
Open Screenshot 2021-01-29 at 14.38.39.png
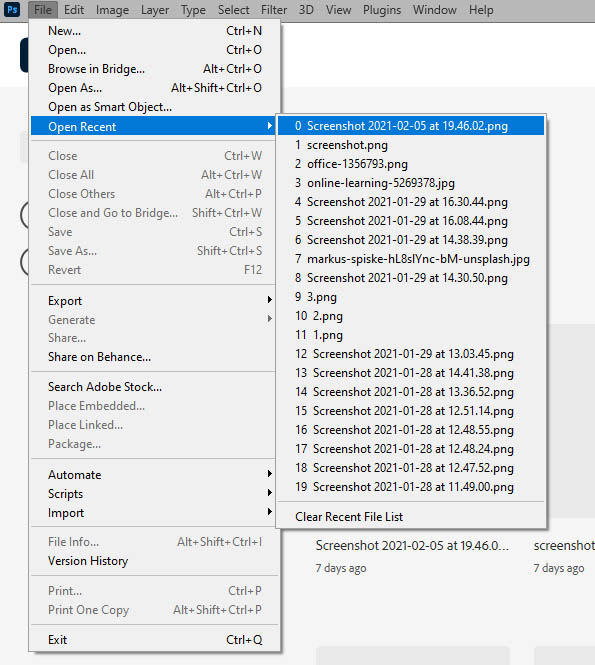coord(411,240)
